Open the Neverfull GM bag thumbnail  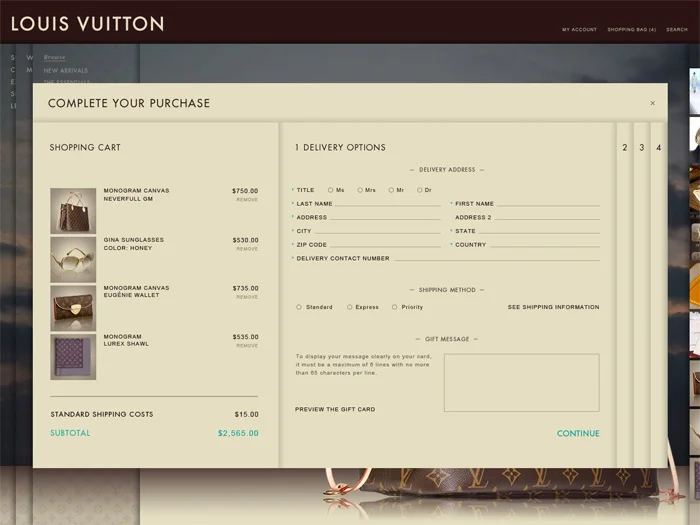(x=73, y=211)
